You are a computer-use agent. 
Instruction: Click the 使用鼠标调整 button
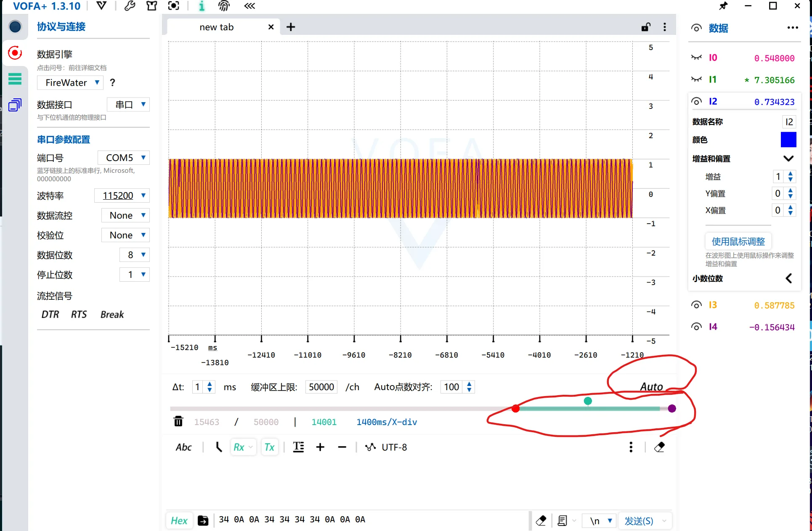pos(738,241)
